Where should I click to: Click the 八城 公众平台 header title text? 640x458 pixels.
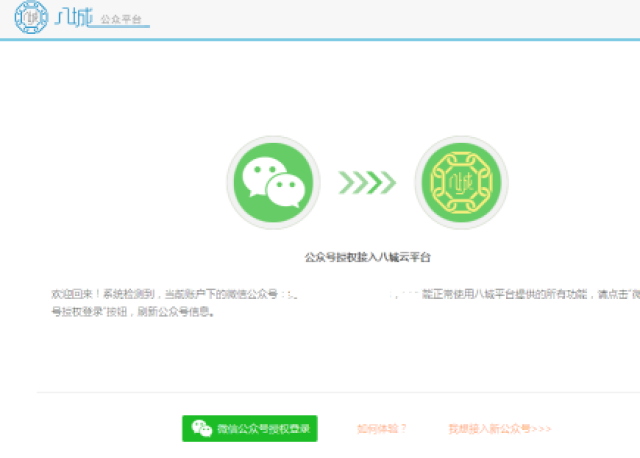pyautogui.click(x=102, y=18)
